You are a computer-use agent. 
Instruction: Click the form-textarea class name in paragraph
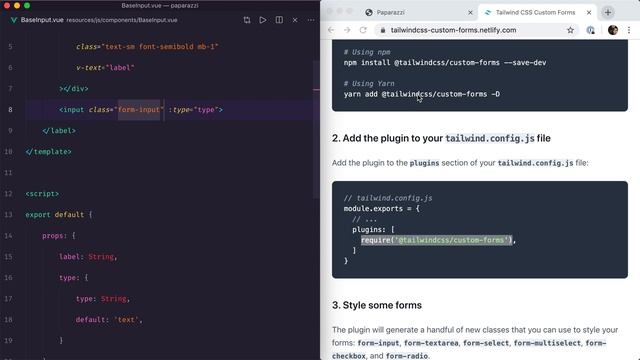point(431,343)
